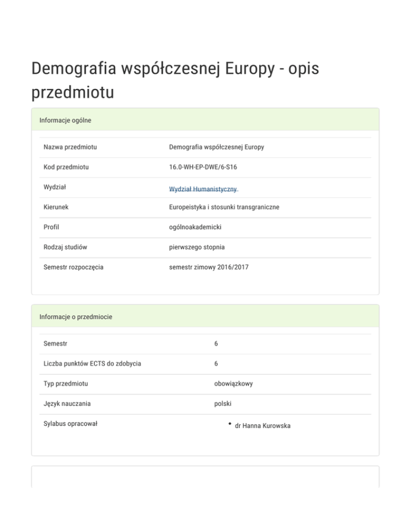Click the Informacje o przedmiocie panel header
Screen dimensions: 411x532
coord(75,317)
